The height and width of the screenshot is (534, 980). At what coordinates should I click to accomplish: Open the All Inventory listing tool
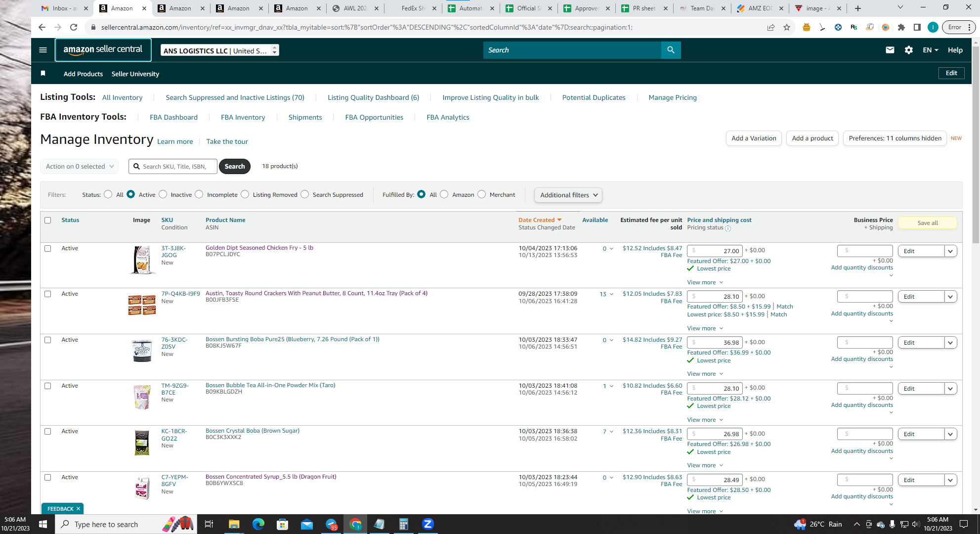pos(122,97)
